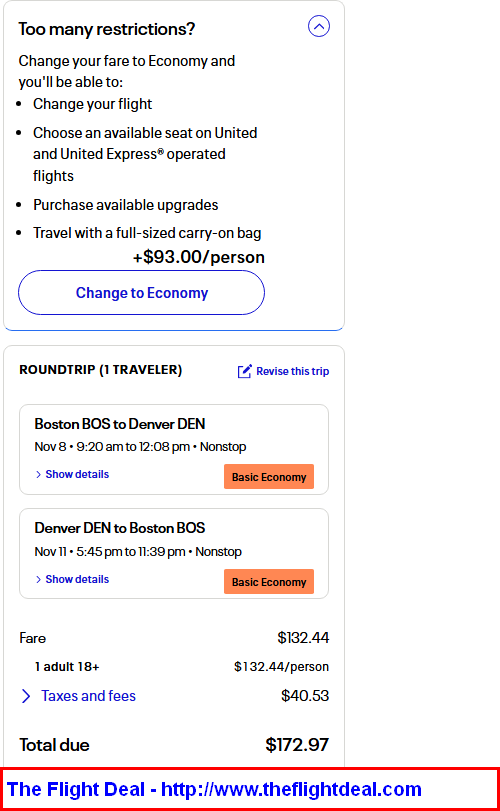Open the Taxes and fees link text
The height and width of the screenshot is (811, 500).
click(88, 696)
